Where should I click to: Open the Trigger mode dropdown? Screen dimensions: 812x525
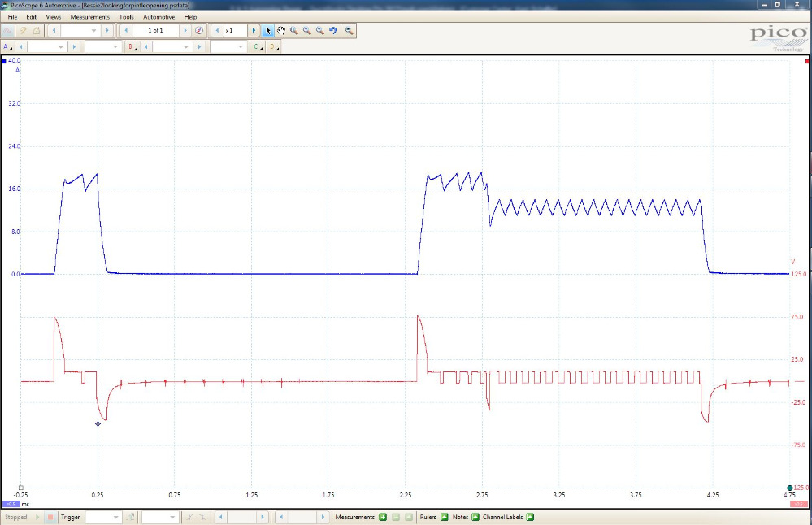coord(103,517)
